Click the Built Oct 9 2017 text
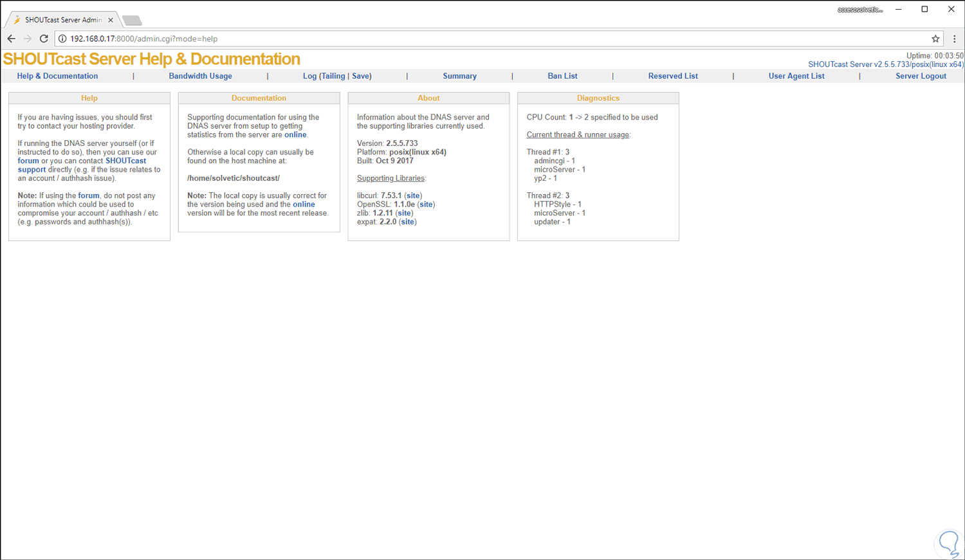This screenshot has width=965, height=560. click(385, 161)
